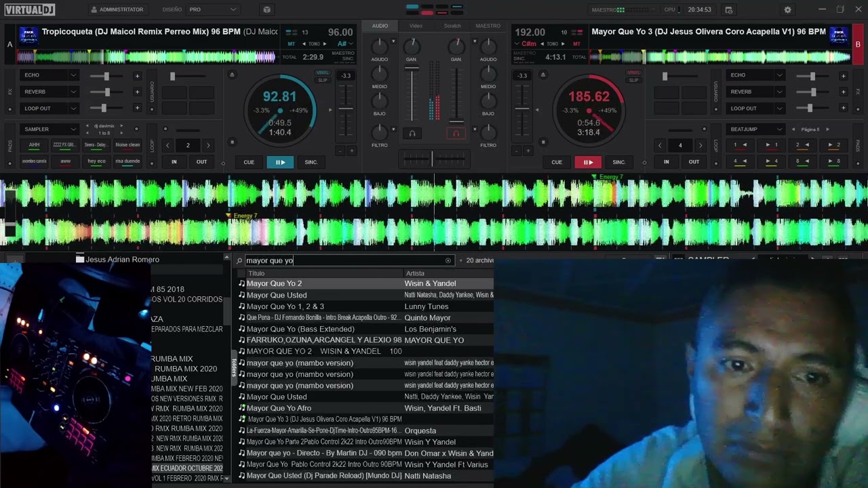The image size is (868, 488).
Task: Trigger the Noise clean sampler pad
Action: tap(127, 145)
